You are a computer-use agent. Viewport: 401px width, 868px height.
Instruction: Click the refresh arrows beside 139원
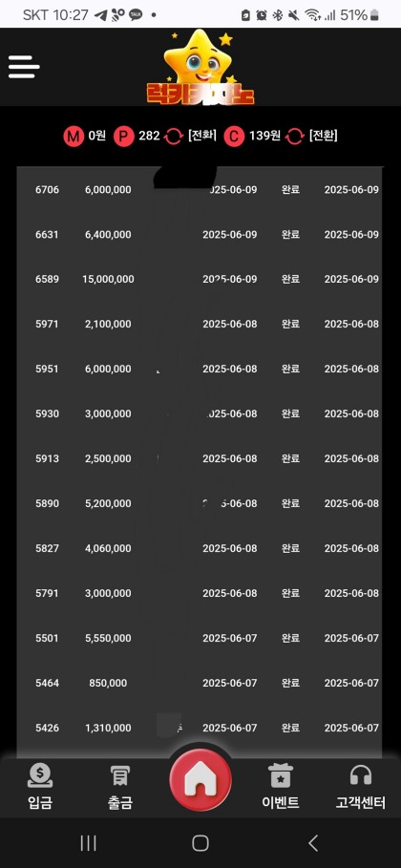(295, 137)
